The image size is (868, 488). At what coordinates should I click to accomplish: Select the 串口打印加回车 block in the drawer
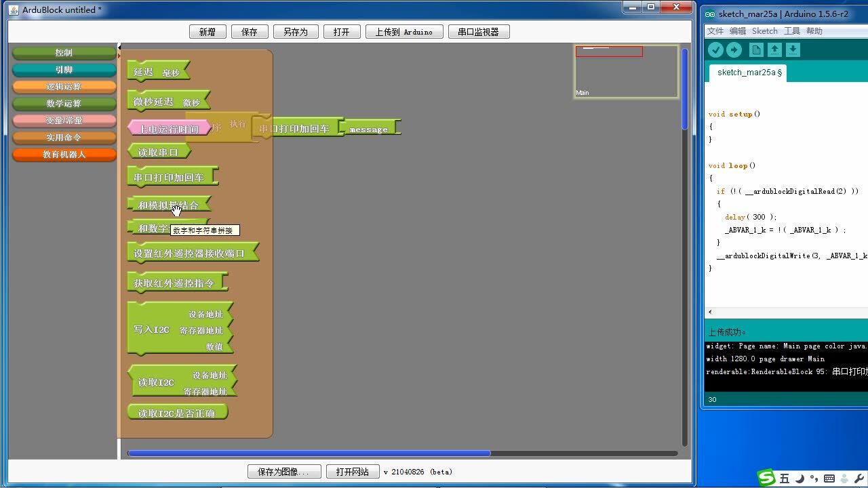(172, 178)
